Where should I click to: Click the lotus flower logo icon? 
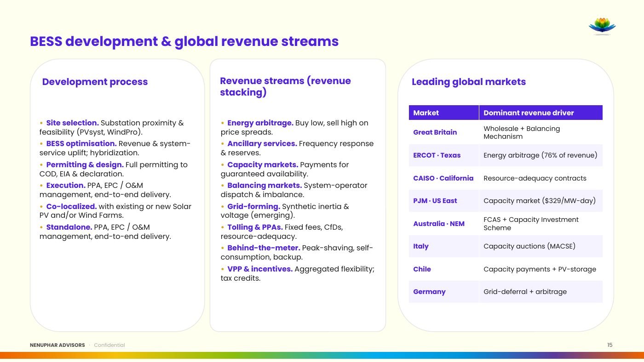602,26
